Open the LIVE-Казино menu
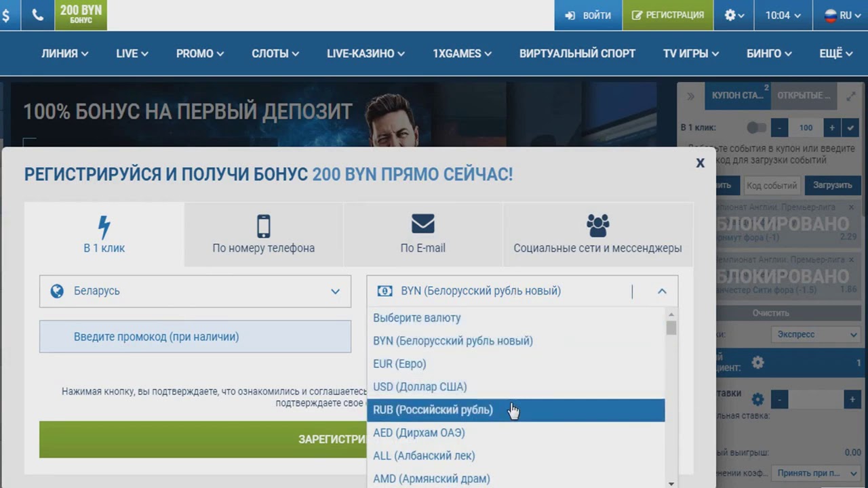Image resolution: width=868 pixels, height=488 pixels. click(x=366, y=54)
